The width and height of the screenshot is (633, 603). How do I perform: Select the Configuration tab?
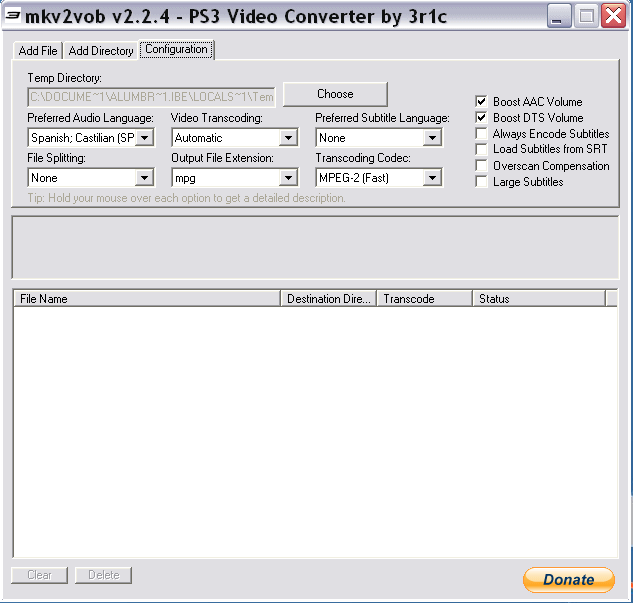(176, 49)
